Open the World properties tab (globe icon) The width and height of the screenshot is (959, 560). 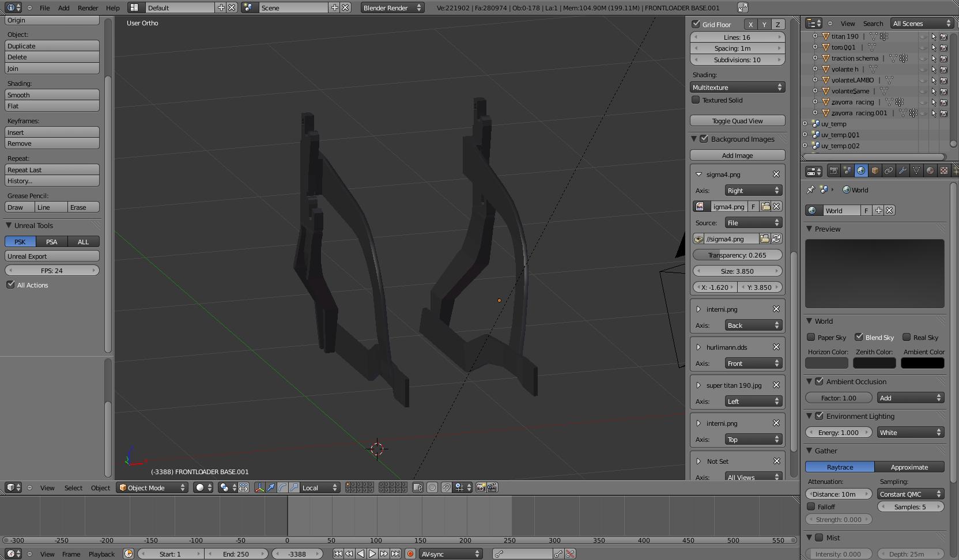pyautogui.click(x=861, y=171)
